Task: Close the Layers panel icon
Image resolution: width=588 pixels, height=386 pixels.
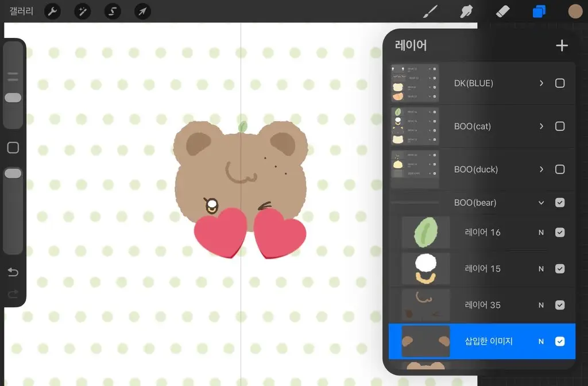Action: tap(539, 11)
